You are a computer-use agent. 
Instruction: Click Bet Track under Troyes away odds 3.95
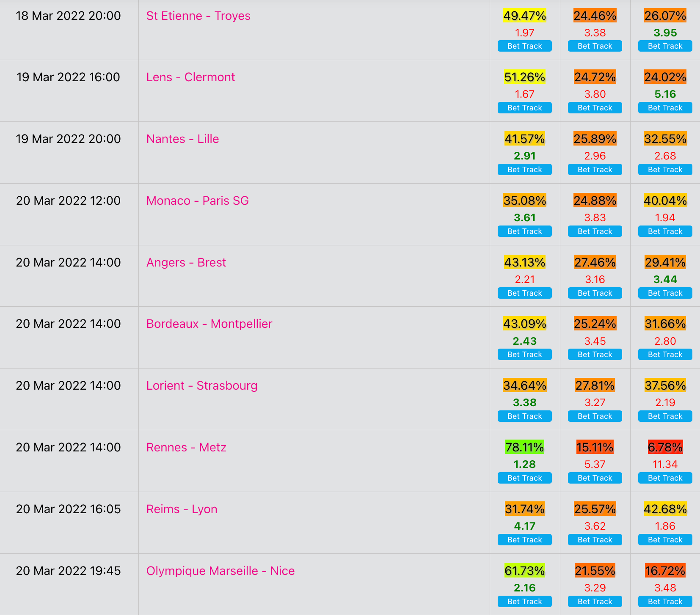pos(665,46)
